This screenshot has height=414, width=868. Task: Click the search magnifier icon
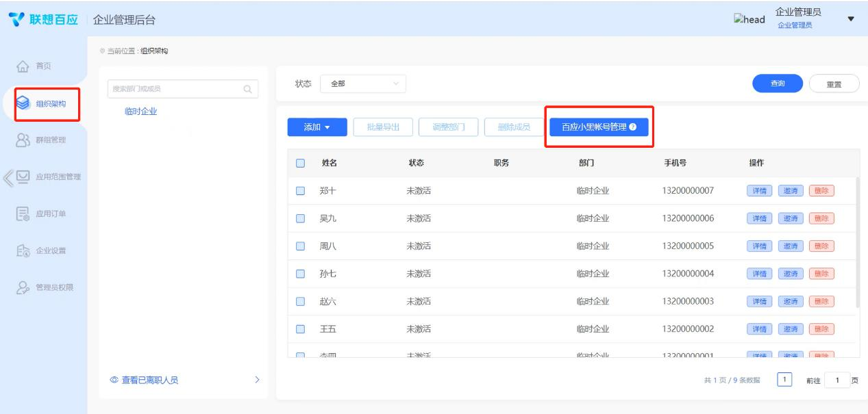(247, 88)
